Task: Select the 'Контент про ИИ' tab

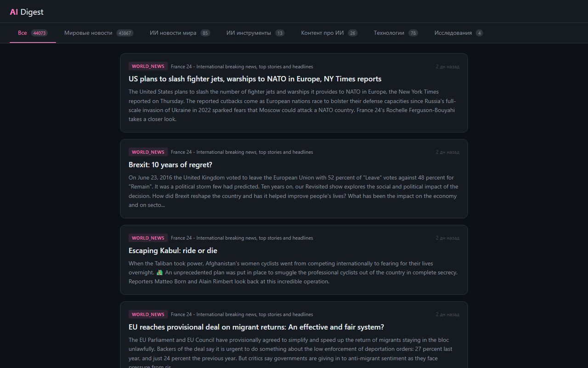Action: (x=329, y=33)
